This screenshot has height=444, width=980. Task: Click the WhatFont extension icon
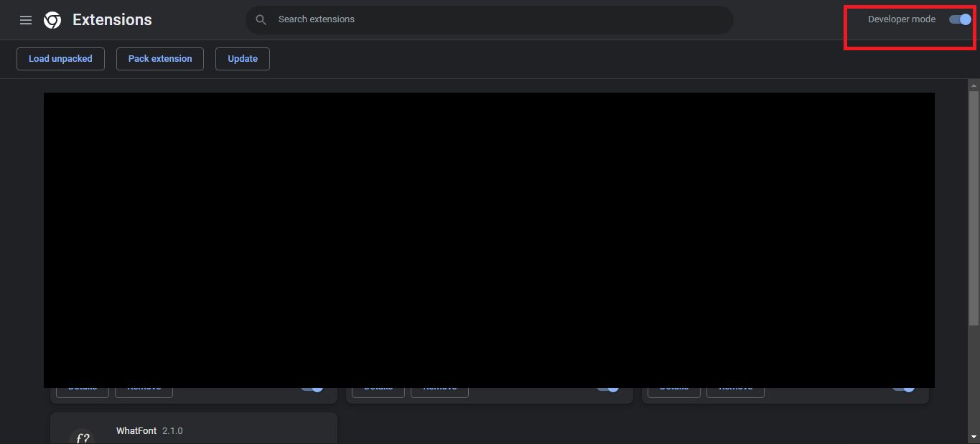click(81, 437)
